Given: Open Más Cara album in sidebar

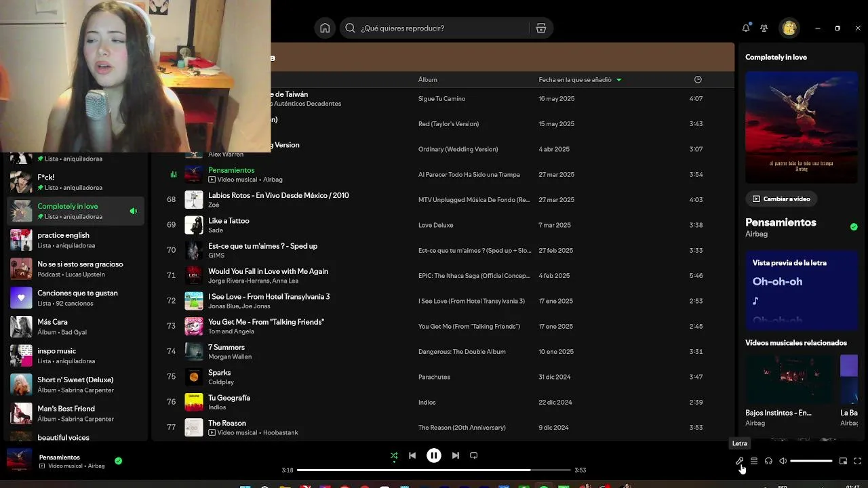Looking at the screenshot, I should point(75,327).
